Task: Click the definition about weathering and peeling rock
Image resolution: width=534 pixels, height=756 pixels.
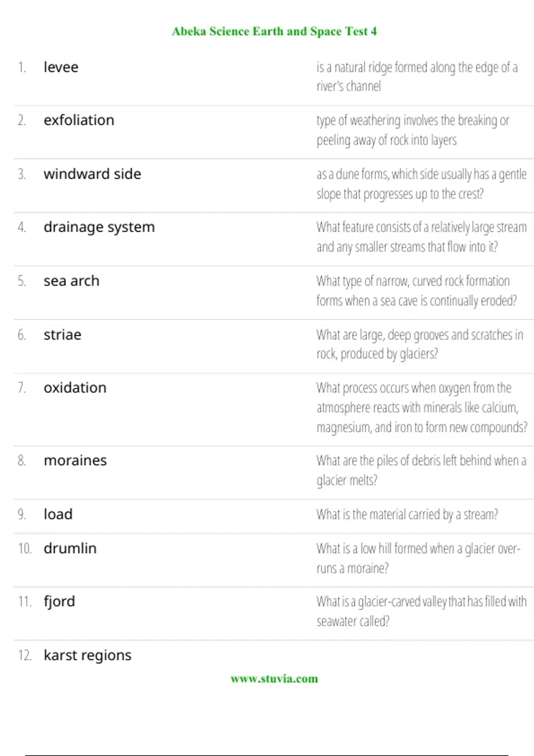Action: pos(413,130)
